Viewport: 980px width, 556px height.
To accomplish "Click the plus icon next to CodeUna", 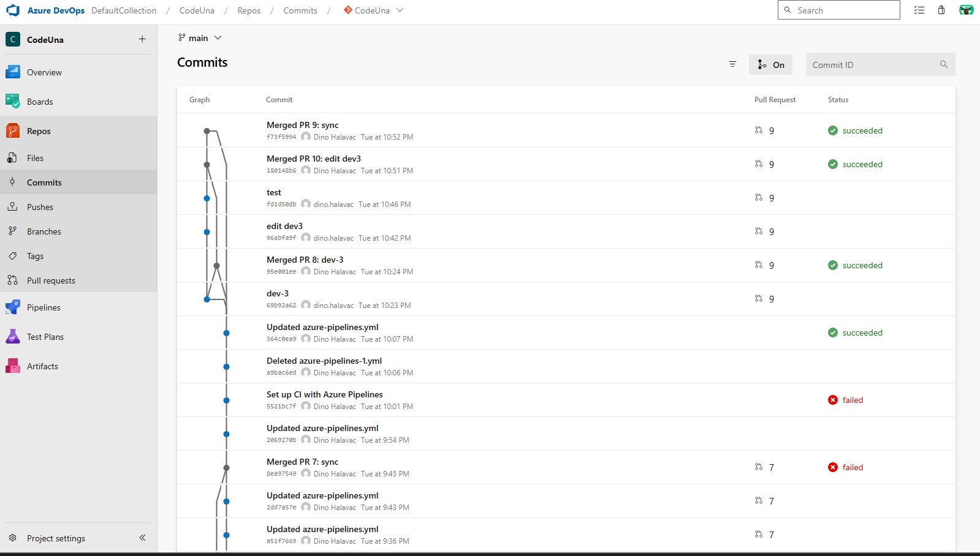I will 142,39.
